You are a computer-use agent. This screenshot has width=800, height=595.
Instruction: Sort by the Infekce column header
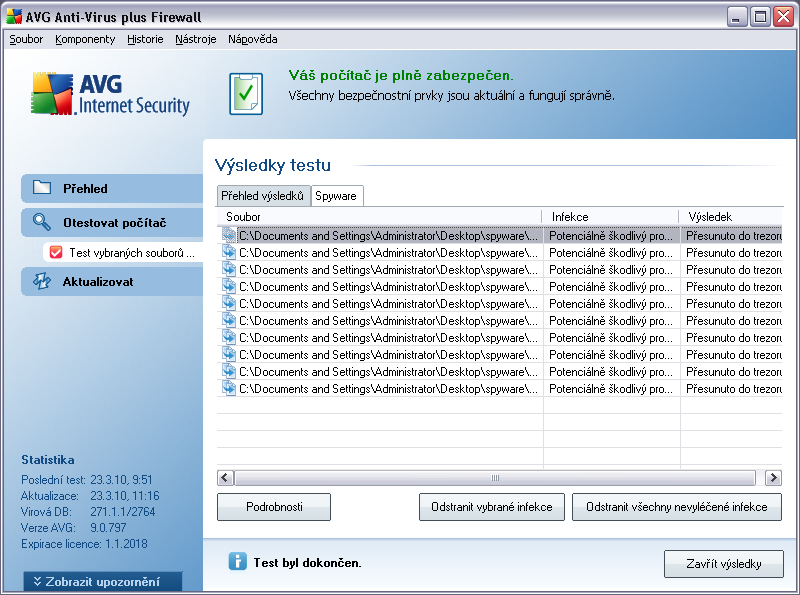click(x=611, y=217)
